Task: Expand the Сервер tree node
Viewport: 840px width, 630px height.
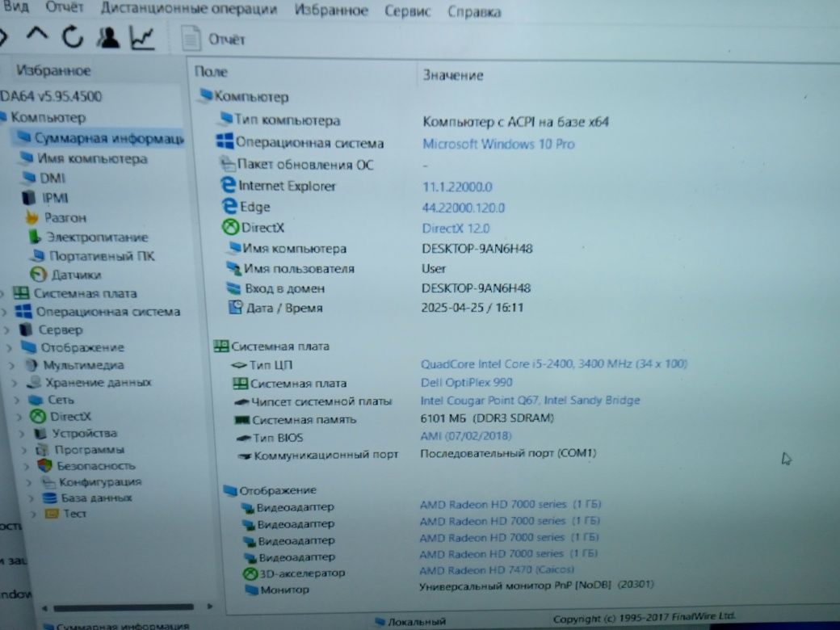Action: click(x=7, y=330)
